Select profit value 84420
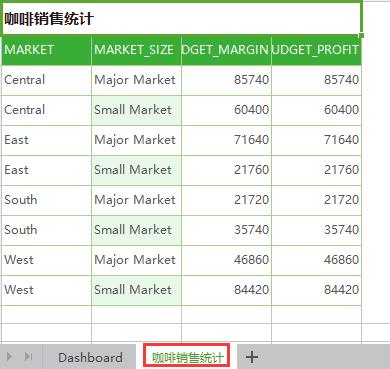Viewport: 390px width, 369px height. tap(317, 290)
